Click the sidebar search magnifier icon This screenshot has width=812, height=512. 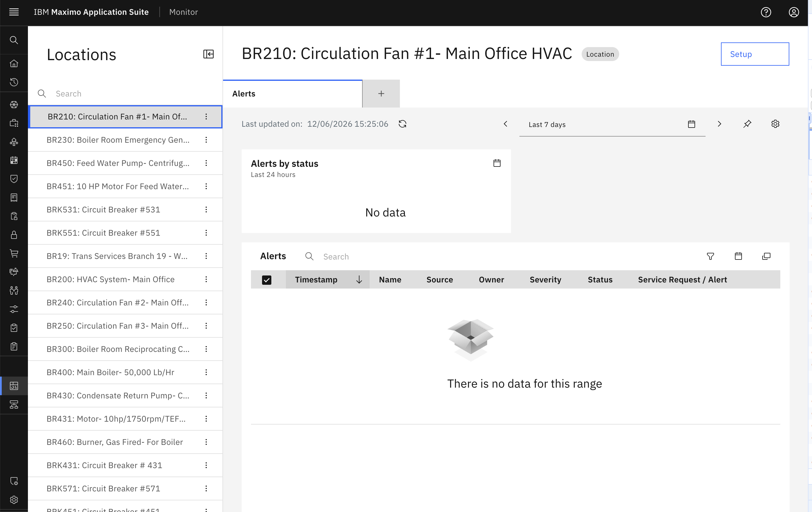click(x=14, y=40)
